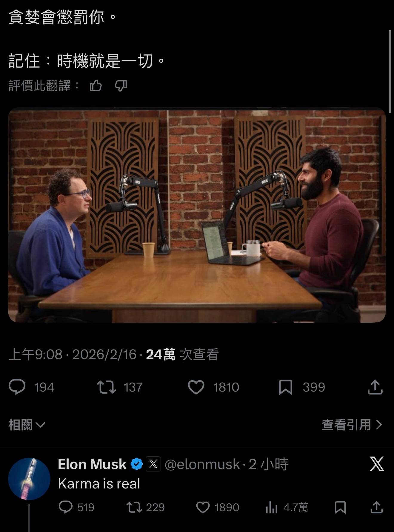The height and width of the screenshot is (532, 394).
Task: Open Elon Musk's rocket profile avatar
Action: point(29,479)
